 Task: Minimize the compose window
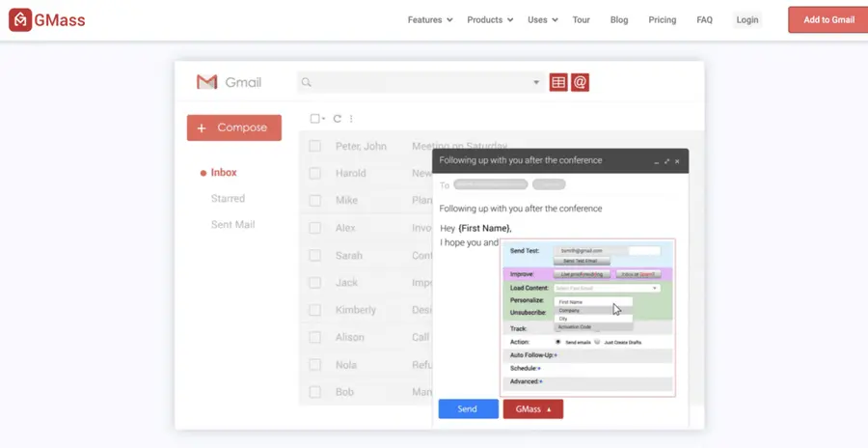click(x=657, y=162)
